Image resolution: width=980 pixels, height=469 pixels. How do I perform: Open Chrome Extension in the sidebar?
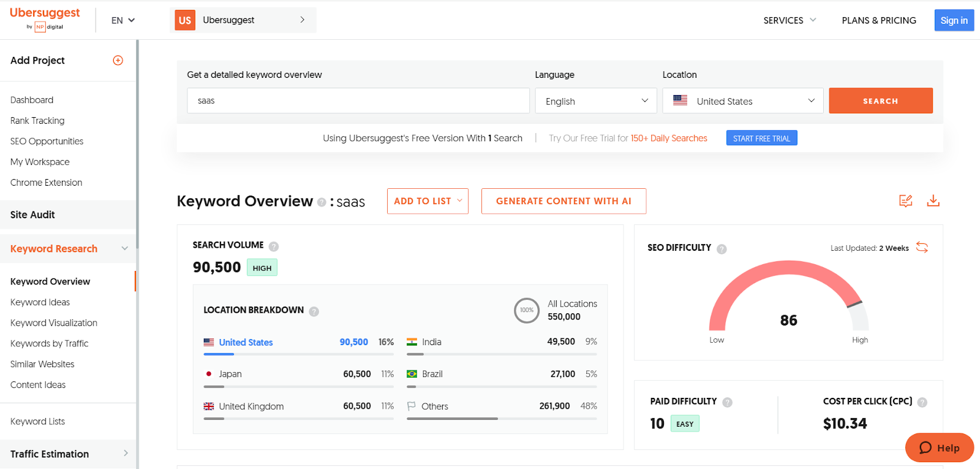pos(46,183)
